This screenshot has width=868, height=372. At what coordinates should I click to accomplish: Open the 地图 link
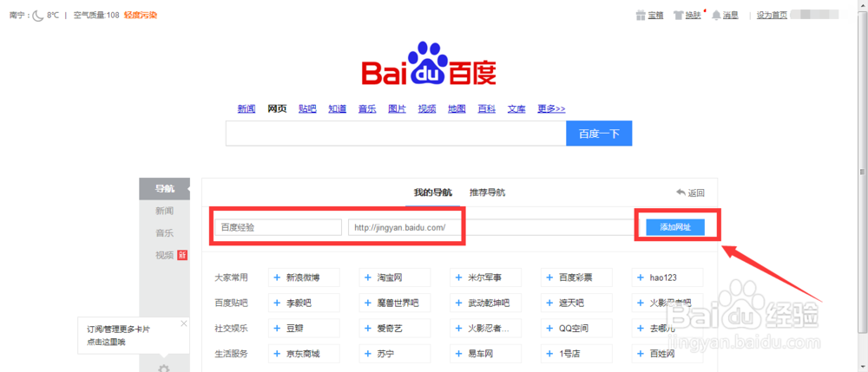(x=457, y=109)
